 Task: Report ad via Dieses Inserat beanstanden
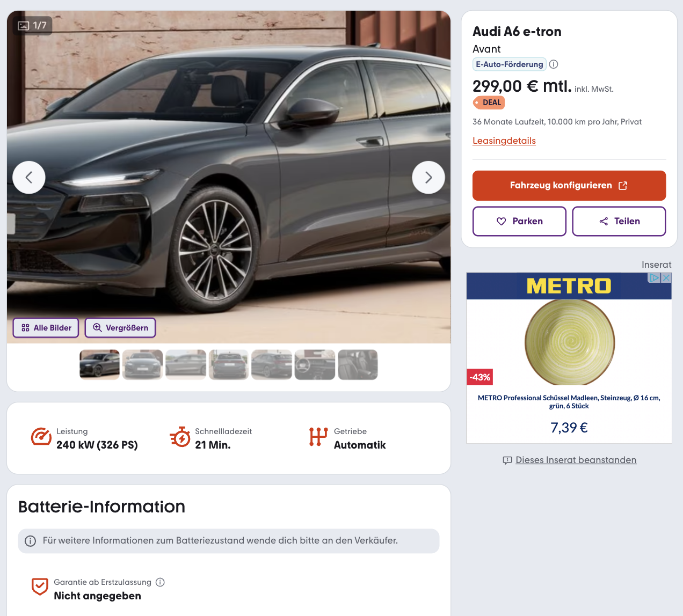click(576, 460)
